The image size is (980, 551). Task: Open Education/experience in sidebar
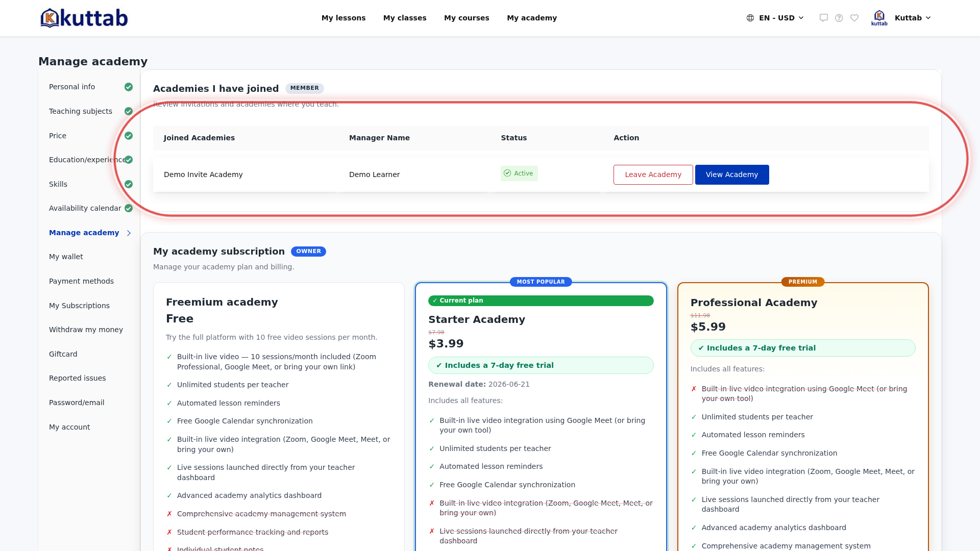87,160
